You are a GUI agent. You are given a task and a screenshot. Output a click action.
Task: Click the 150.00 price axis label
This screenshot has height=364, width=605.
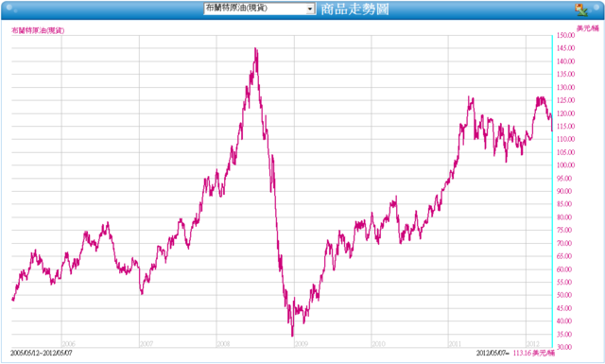[565, 35]
